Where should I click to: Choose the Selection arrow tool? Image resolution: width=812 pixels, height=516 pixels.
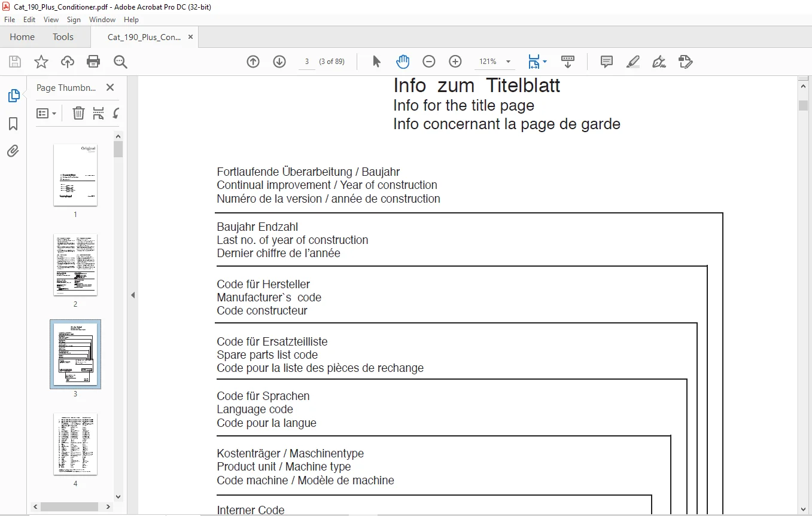pos(376,62)
